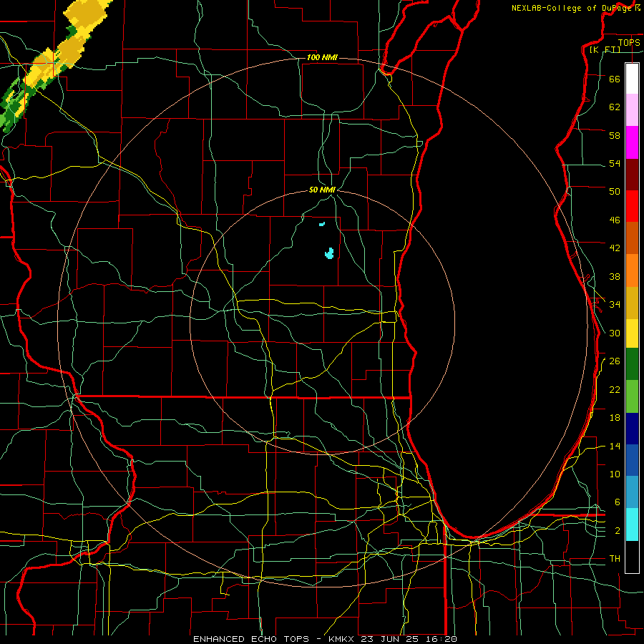Click the "30" legend value
The image size is (644, 644).
615,333
